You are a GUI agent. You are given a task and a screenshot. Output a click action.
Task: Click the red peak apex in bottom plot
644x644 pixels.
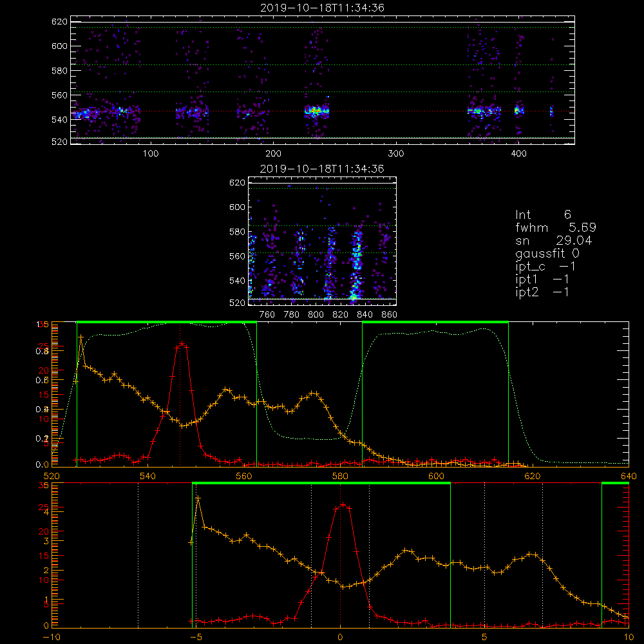[x=343, y=504]
